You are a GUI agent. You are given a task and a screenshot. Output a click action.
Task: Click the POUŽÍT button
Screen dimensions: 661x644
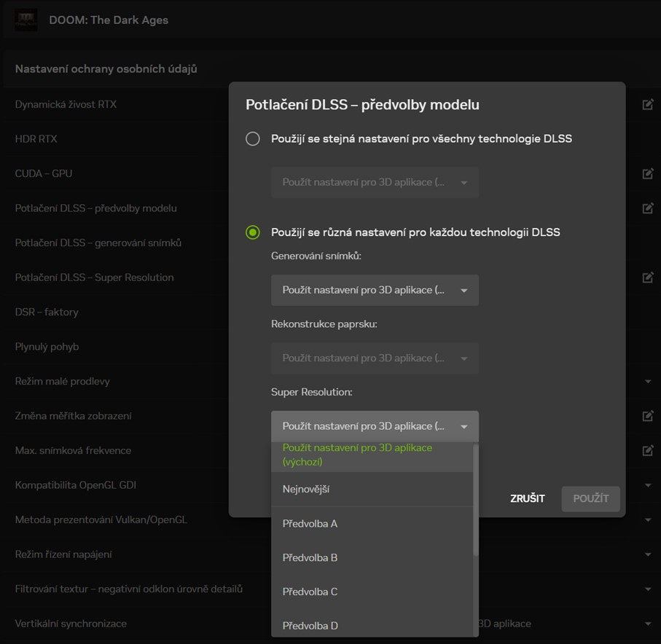pyautogui.click(x=590, y=498)
